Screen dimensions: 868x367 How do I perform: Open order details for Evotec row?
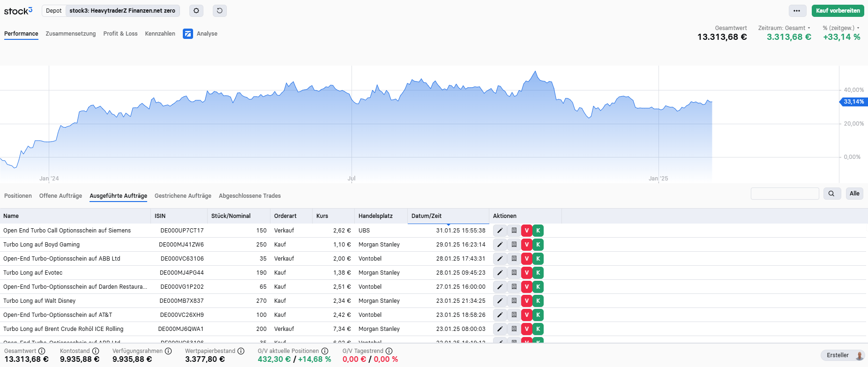coord(514,273)
